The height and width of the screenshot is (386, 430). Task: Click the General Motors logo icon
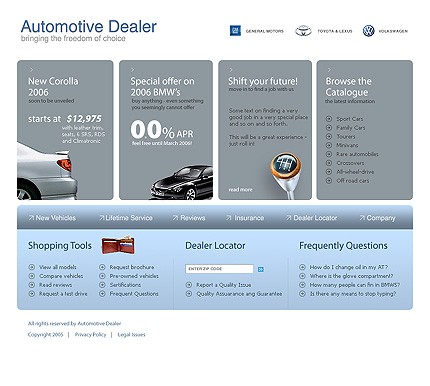[x=235, y=31]
